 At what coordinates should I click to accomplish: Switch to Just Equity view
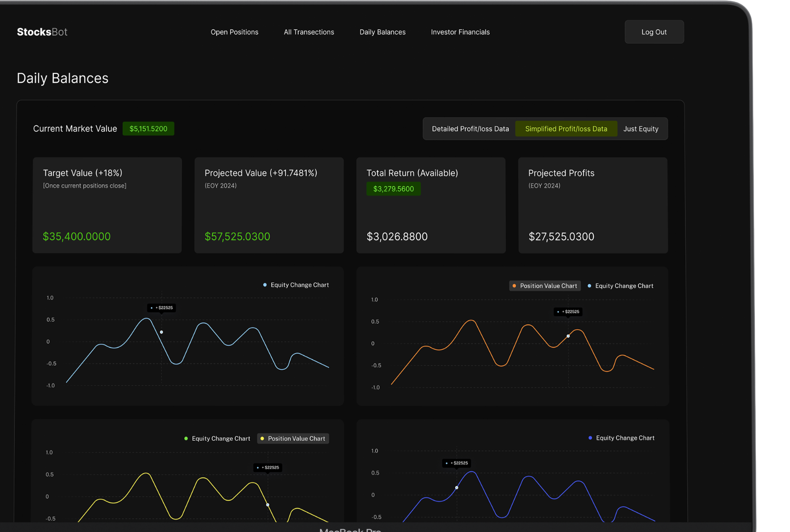[x=641, y=129]
